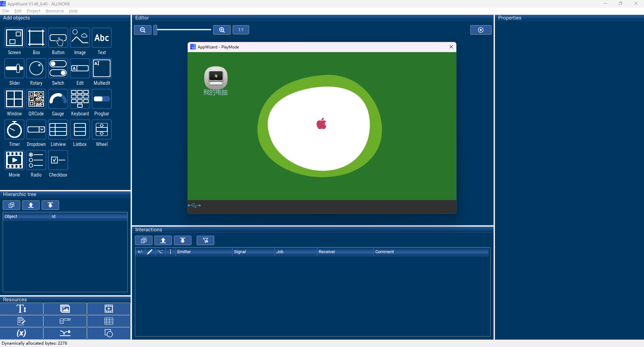The image size is (644, 347).
Task: Click the Object column header in tree
Action: point(27,217)
